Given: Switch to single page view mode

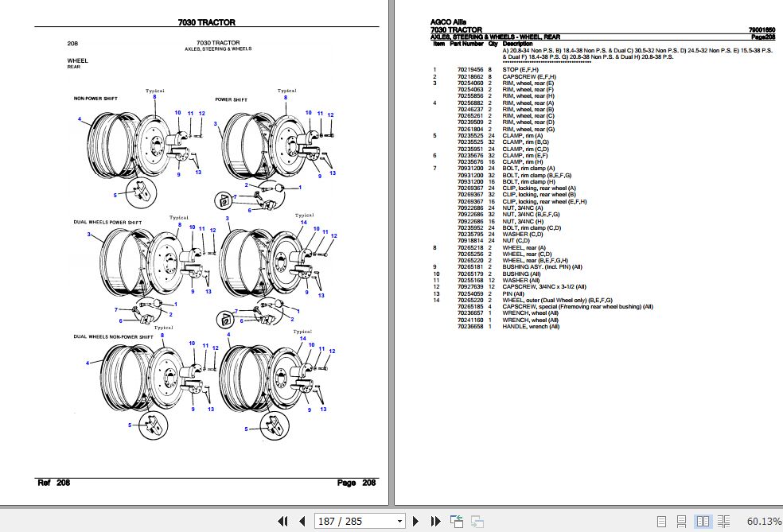Looking at the screenshot, I should pyautogui.click(x=661, y=521).
